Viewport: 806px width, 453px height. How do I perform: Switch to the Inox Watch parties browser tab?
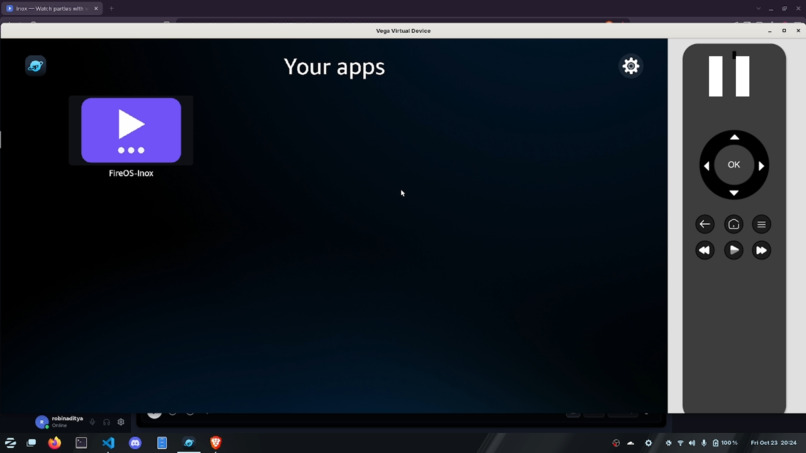[51, 8]
